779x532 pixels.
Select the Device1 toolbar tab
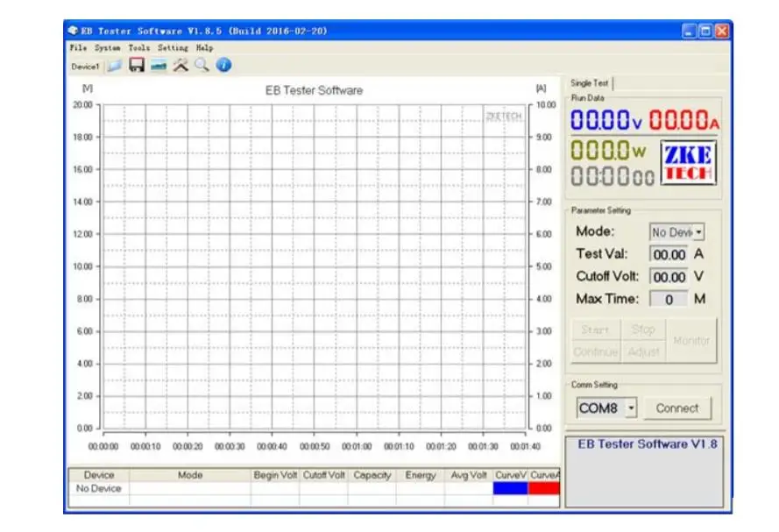click(85, 67)
